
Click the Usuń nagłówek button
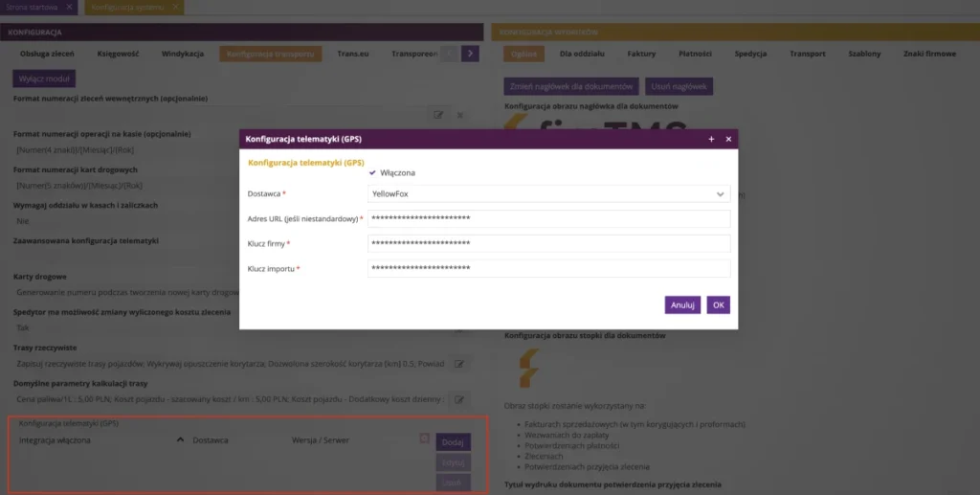[679, 86]
